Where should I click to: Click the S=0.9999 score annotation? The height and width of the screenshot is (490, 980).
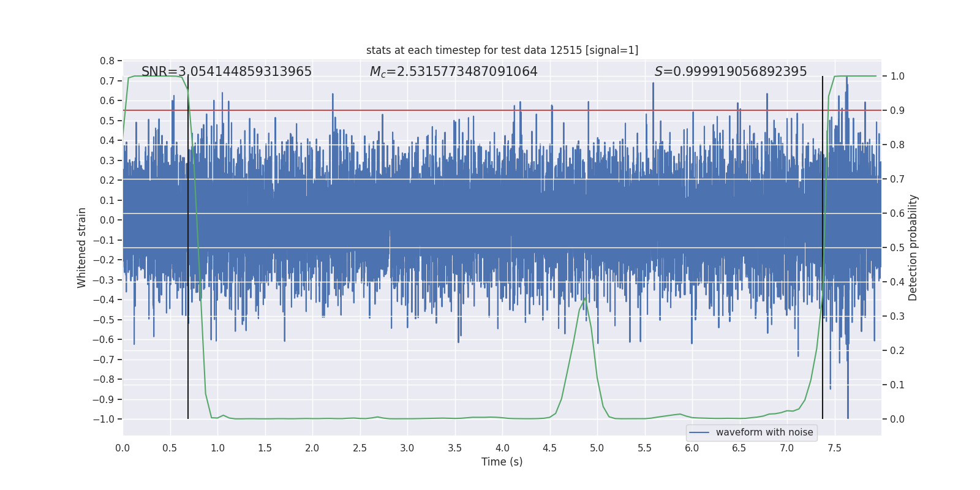coord(731,72)
